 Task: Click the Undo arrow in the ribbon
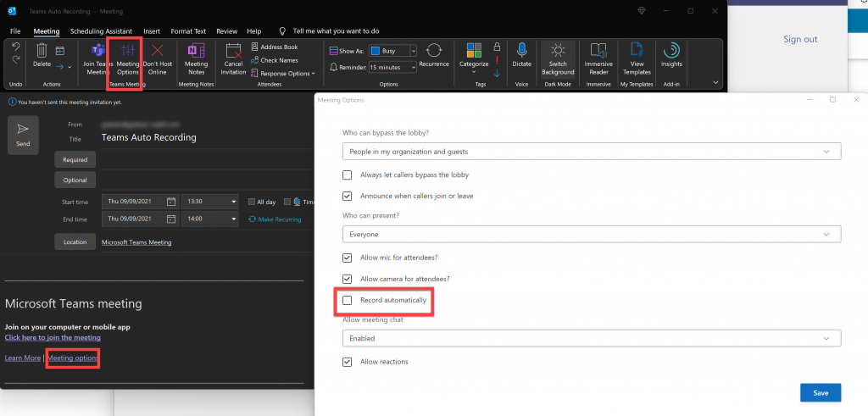click(x=16, y=47)
